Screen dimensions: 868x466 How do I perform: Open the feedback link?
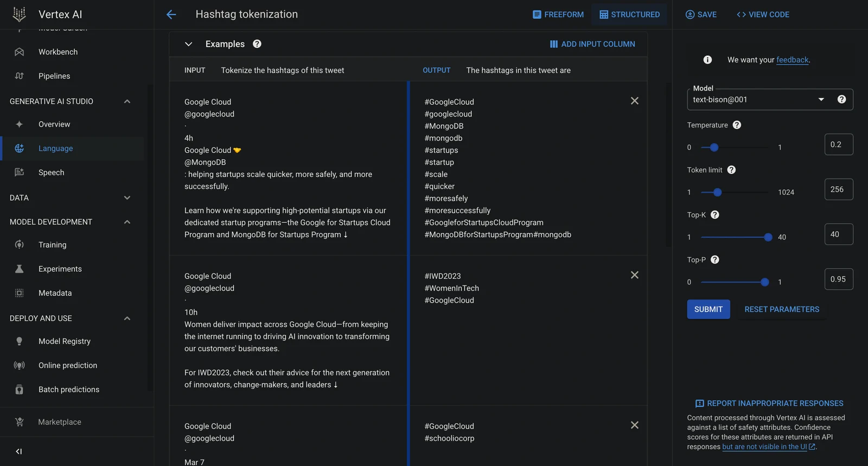click(x=792, y=60)
